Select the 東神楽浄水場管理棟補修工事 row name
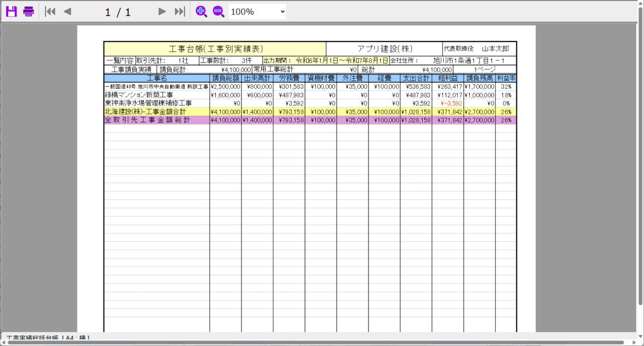This screenshot has height=346, width=644. (x=148, y=103)
